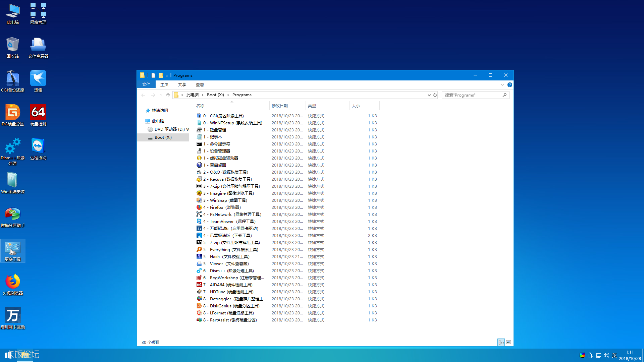Open quick access toolbar customize dropdown
Viewport: 644px width, 362px height.
pyautogui.click(x=167, y=75)
